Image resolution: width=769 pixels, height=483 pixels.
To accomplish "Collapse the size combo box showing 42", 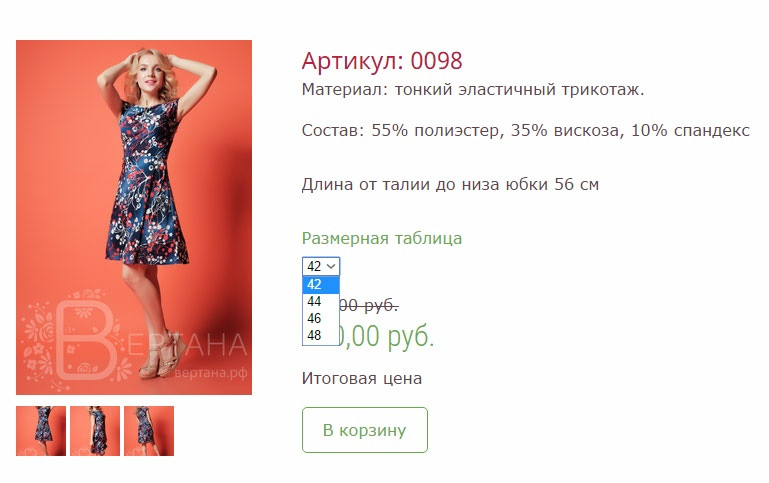I will pos(321,266).
